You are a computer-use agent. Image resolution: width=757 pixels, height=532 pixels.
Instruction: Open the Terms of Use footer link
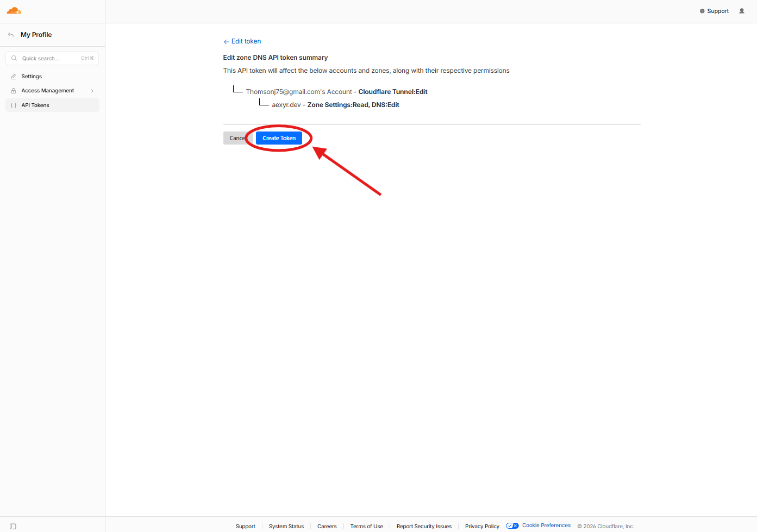pos(367,527)
